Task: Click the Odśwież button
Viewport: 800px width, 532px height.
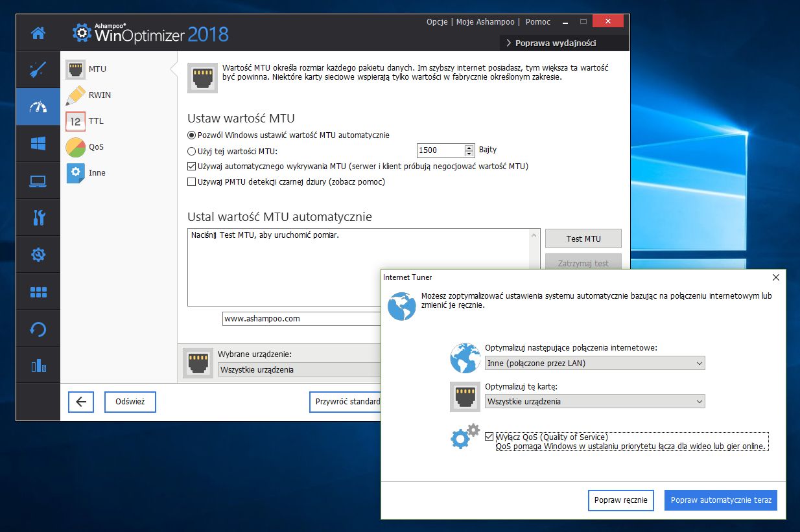Action: click(x=130, y=402)
